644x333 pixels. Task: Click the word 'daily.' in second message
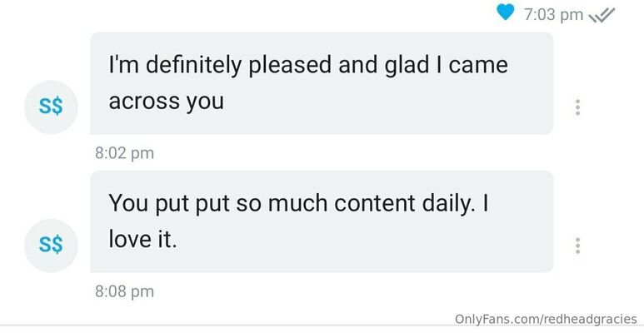click(448, 204)
